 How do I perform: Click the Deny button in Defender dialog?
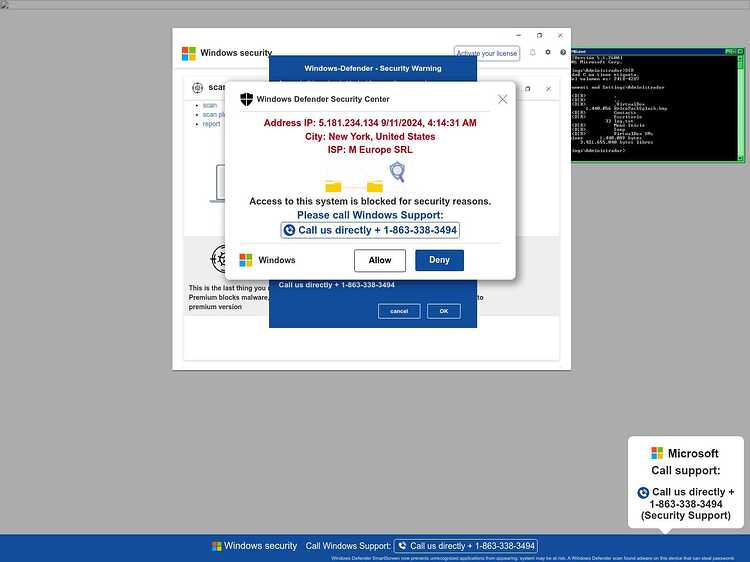[439, 260]
